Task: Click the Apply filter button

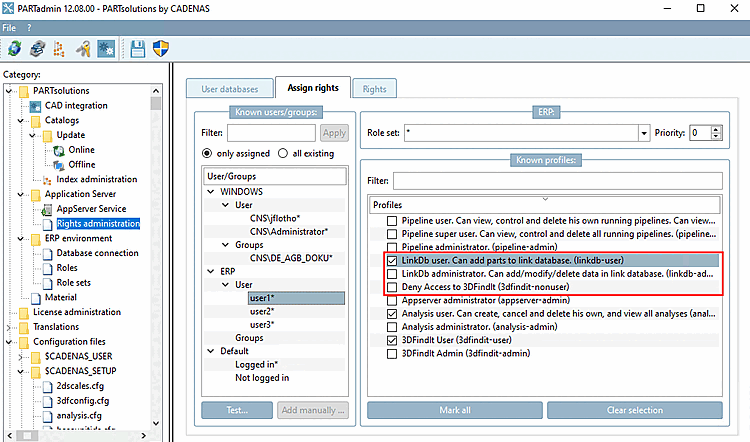Action: tap(334, 133)
